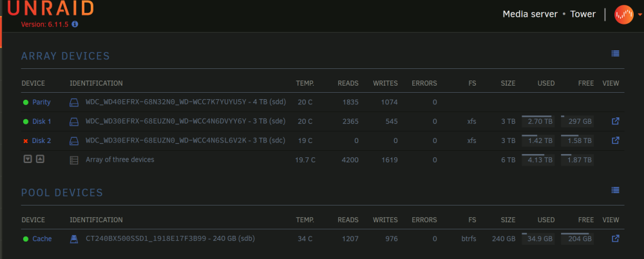Spin down all disks with the down arrow button
Viewport: 644px width, 259px height.
28,158
